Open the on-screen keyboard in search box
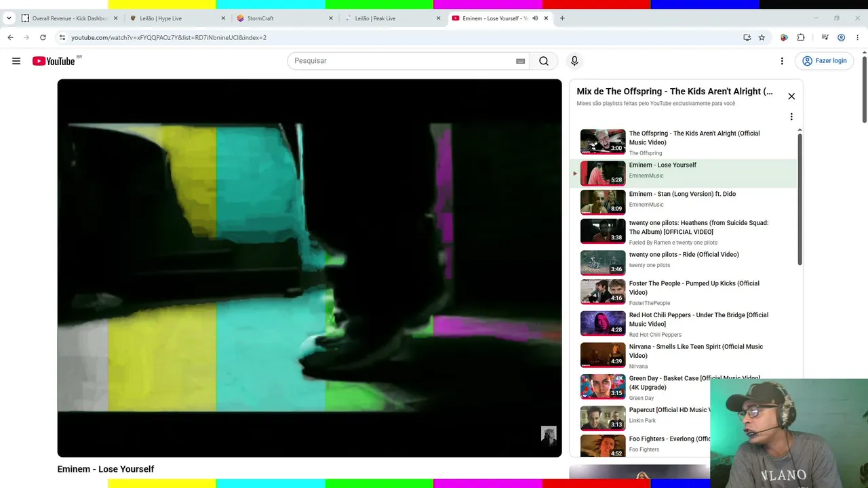 click(x=520, y=61)
